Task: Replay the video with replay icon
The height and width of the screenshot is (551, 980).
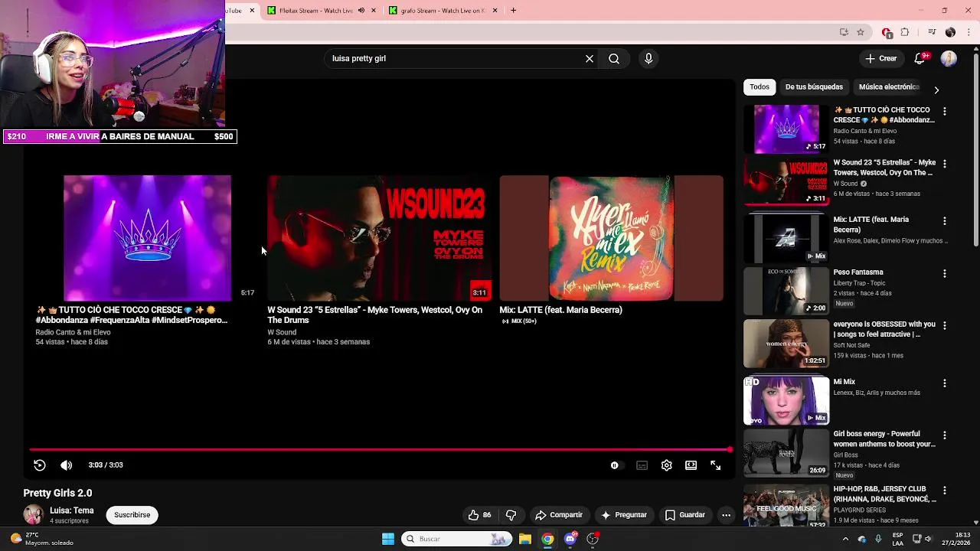Action: coord(40,465)
